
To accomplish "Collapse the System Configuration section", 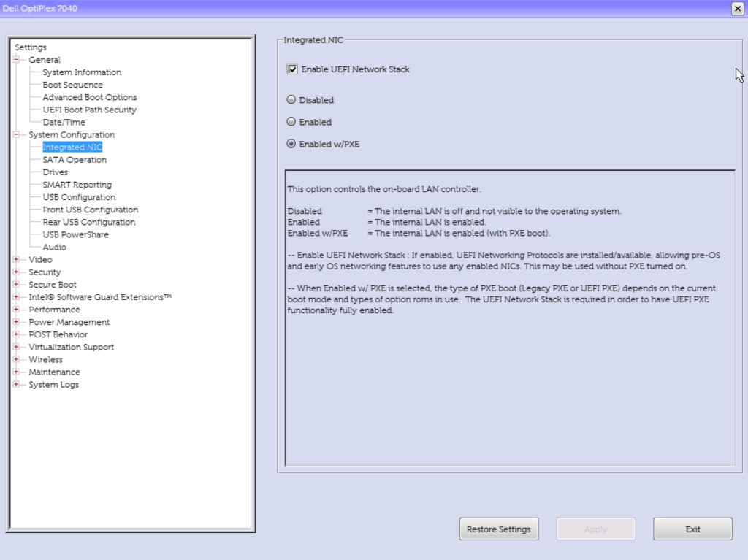I will 16,134.
